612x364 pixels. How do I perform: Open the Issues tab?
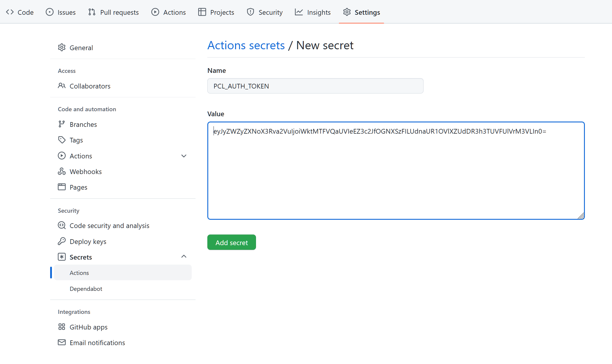(61, 12)
